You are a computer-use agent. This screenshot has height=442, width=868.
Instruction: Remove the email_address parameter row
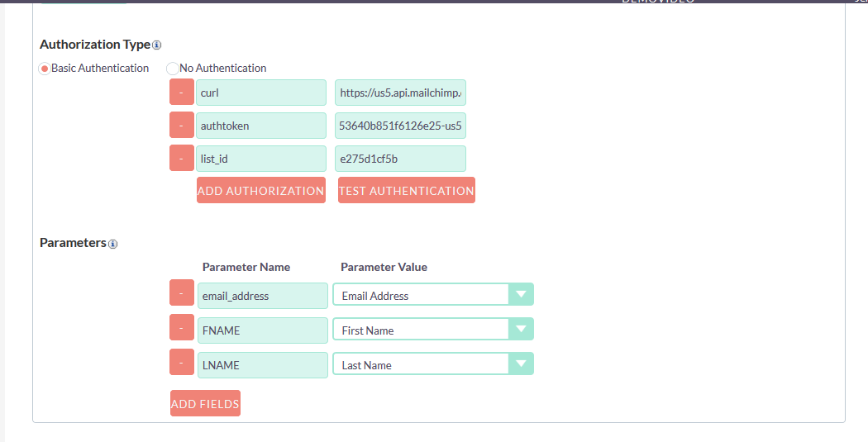(x=182, y=292)
